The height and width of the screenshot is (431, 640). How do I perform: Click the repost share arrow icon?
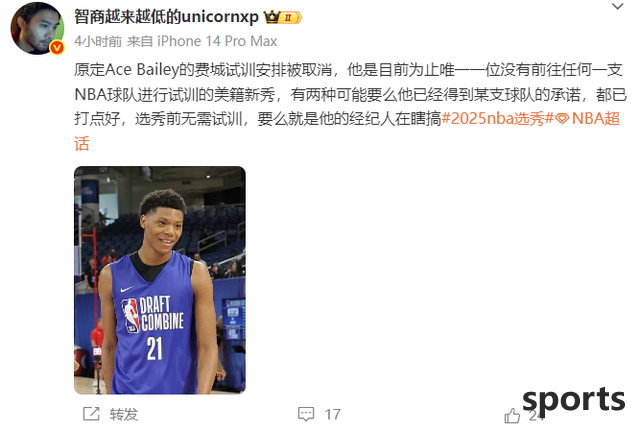pos(91,414)
